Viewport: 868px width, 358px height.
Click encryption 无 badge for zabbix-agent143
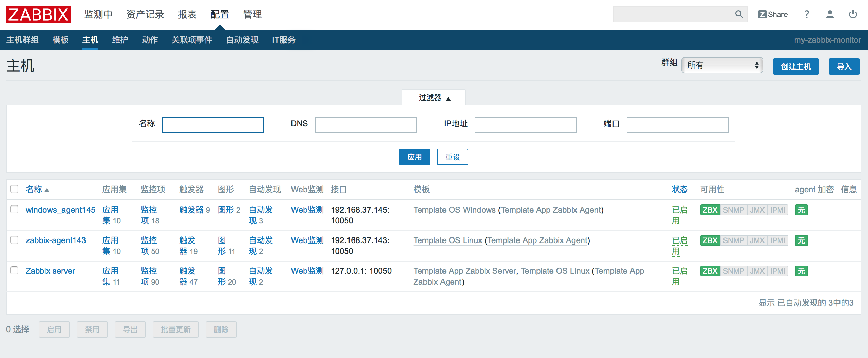tap(801, 240)
